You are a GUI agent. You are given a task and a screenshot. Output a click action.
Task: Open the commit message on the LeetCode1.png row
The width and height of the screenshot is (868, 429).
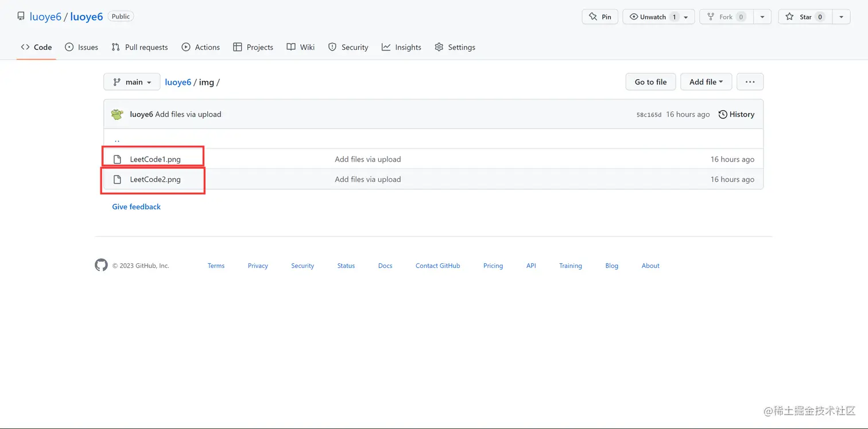tap(368, 159)
